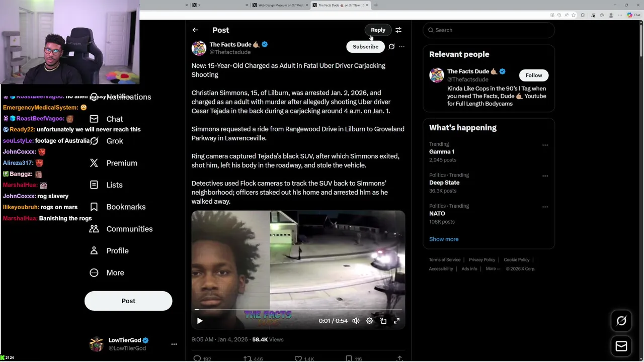Open Lists in the sidebar
The height and width of the screenshot is (362, 644).
(x=106, y=185)
